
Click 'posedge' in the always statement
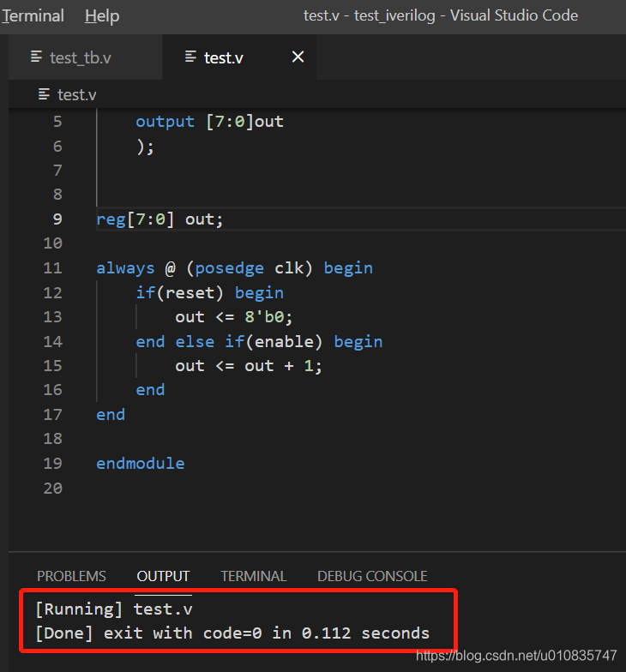[230, 267]
